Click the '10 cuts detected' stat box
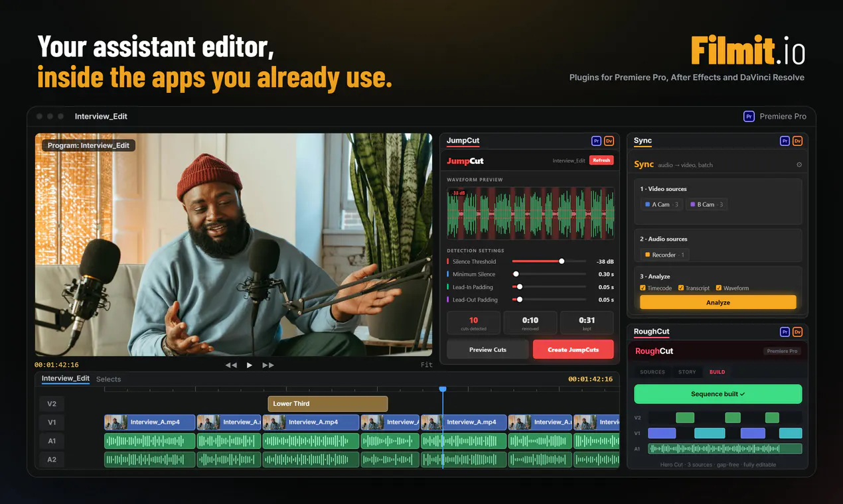The height and width of the screenshot is (504, 843). pyautogui.click(x=473, y=323)
